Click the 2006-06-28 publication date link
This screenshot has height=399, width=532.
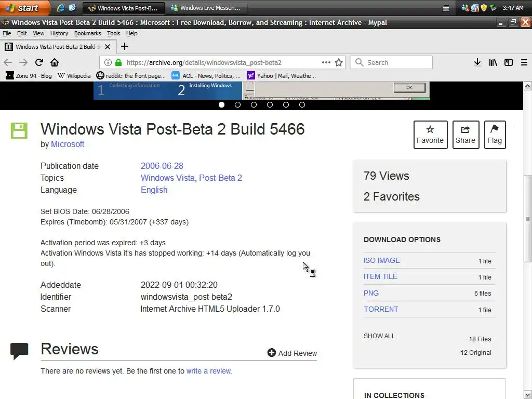162,166
